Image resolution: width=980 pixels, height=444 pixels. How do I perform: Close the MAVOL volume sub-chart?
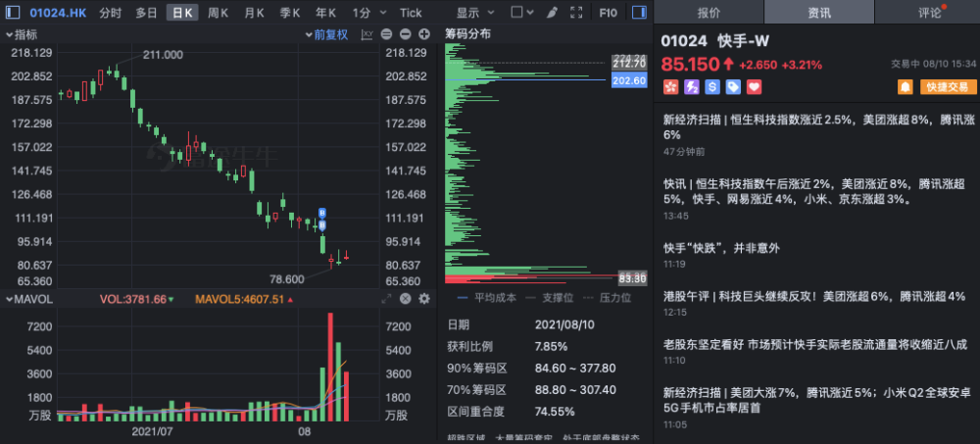[x=405, y=299]
